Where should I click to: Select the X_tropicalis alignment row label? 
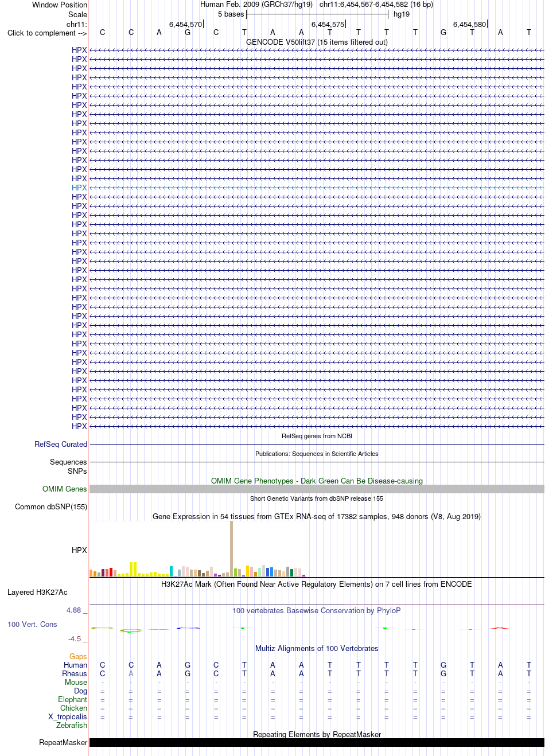coord(68,716)
